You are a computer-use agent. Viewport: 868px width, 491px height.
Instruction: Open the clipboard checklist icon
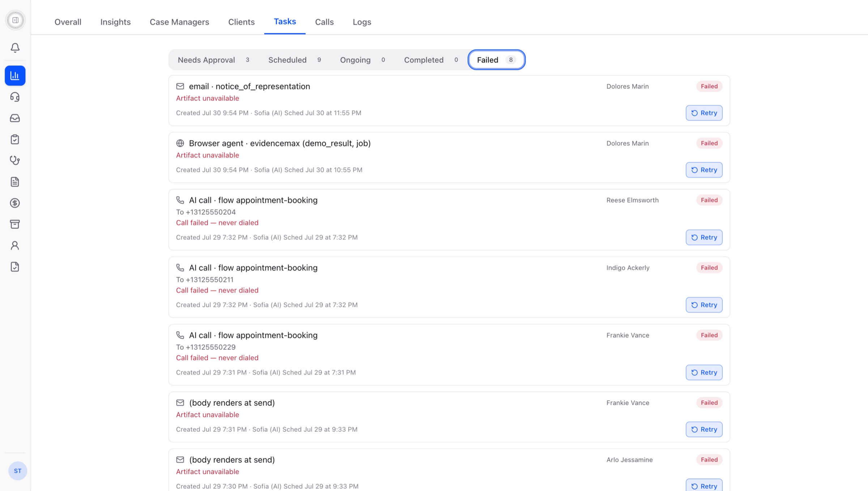(x=15, y=139)
